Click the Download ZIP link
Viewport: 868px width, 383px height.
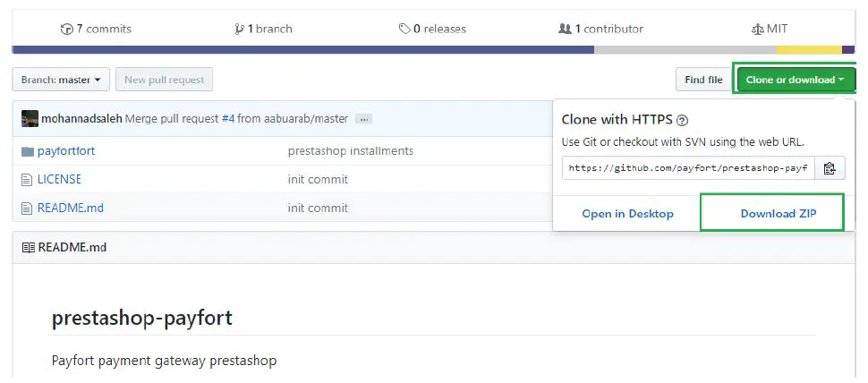click(779, 214)
